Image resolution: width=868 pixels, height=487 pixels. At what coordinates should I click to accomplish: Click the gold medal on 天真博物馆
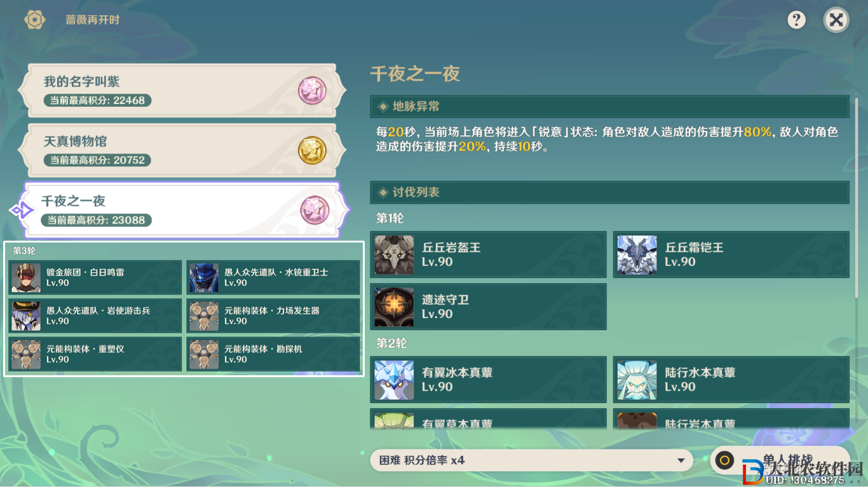[313, 150]
